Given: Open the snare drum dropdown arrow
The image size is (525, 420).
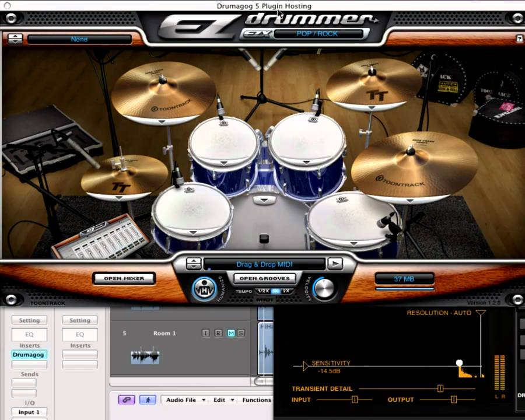Looking at the screenshot, I should pyautogui.click(x=193, y=232).
